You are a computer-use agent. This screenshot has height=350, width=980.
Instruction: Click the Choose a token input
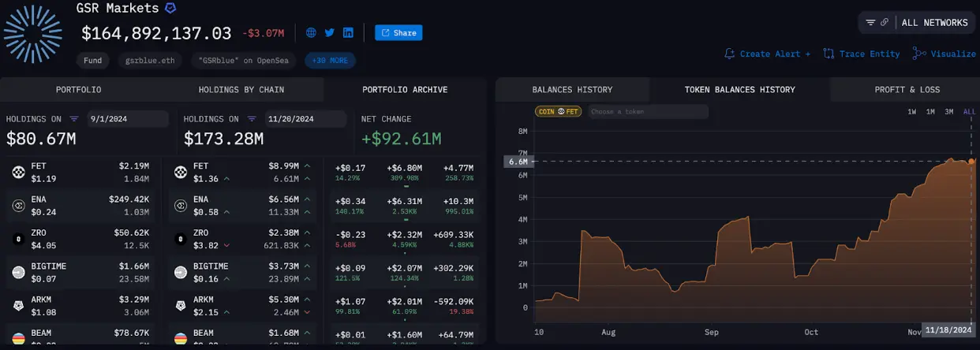(x=647, y=112)
